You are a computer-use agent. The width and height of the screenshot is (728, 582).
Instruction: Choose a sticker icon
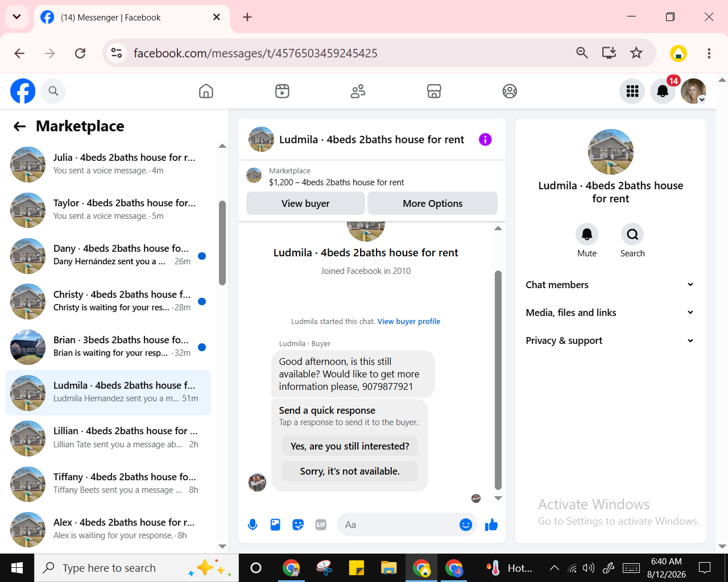[x=298, y=525]
